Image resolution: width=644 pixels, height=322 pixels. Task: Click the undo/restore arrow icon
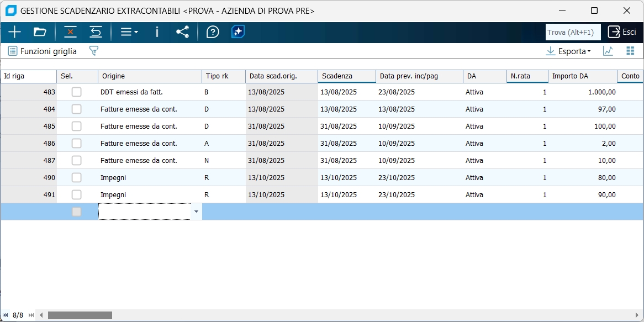(96, 32)
